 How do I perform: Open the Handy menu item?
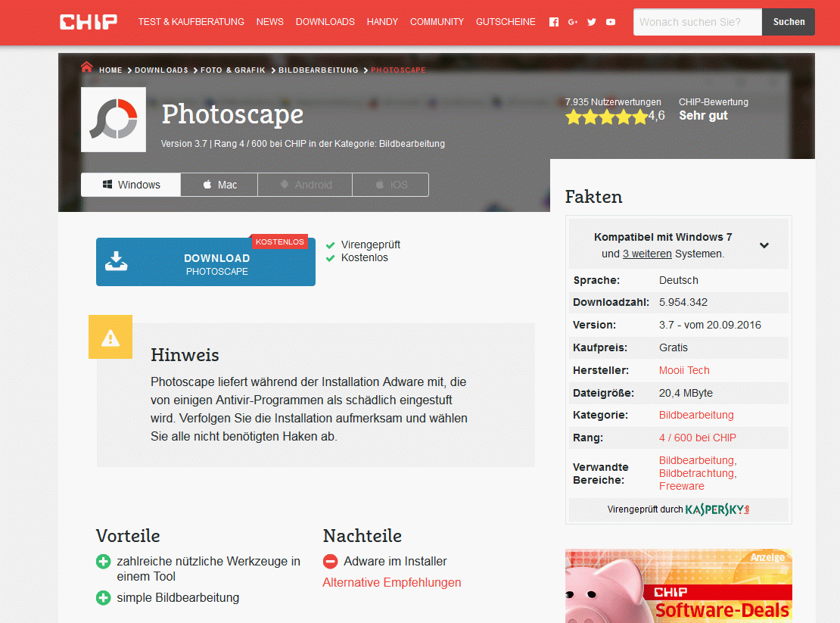pyautogui.click(x=382, y=22)
